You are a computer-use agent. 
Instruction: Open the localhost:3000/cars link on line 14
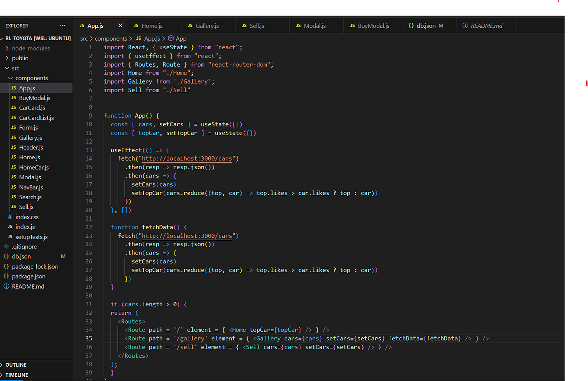(186, 158)
